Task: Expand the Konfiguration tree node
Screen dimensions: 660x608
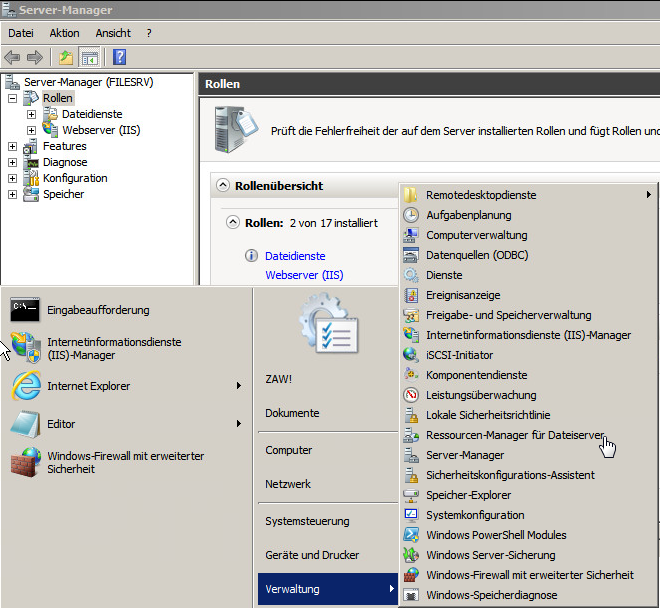Action: coord(12,178)
